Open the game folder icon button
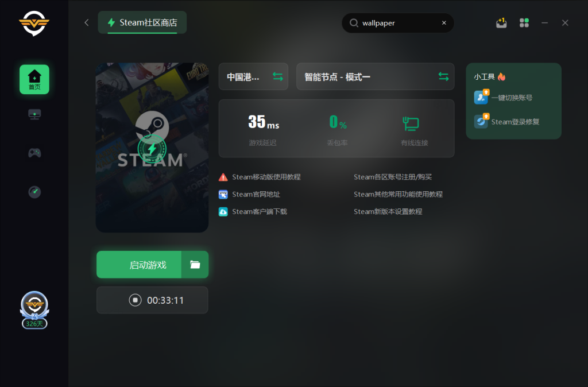This screenshot has width=588, height=387. pyautogui.click(x=195, y=264)
